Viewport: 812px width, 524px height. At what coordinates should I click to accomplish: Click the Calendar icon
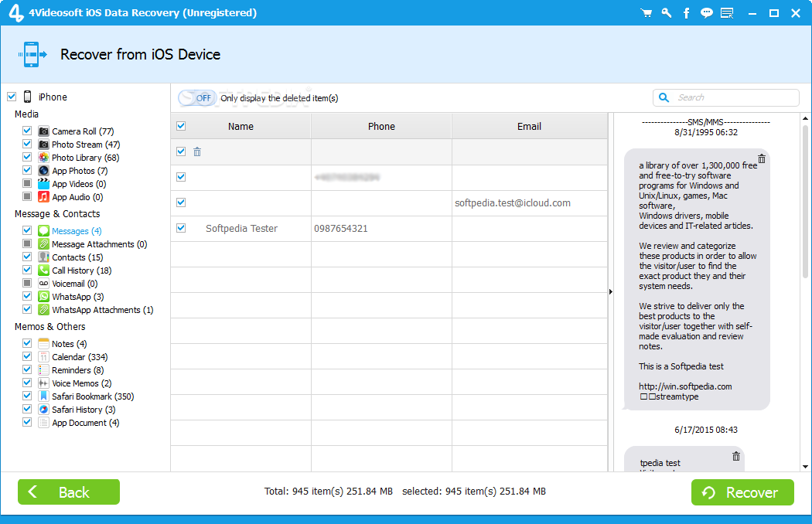44,357
